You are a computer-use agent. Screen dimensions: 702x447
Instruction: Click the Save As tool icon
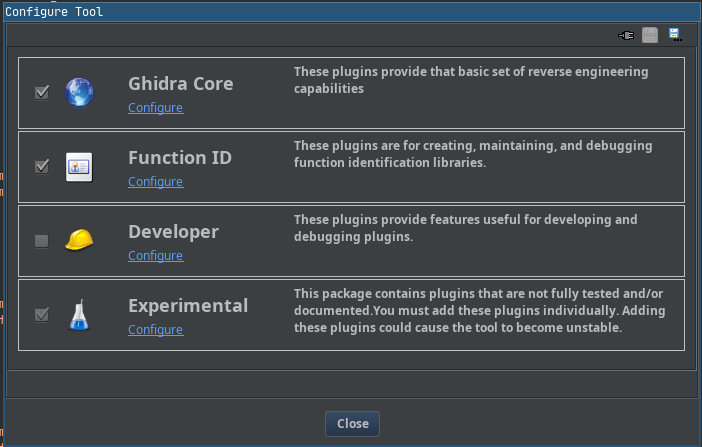(675, 34)
